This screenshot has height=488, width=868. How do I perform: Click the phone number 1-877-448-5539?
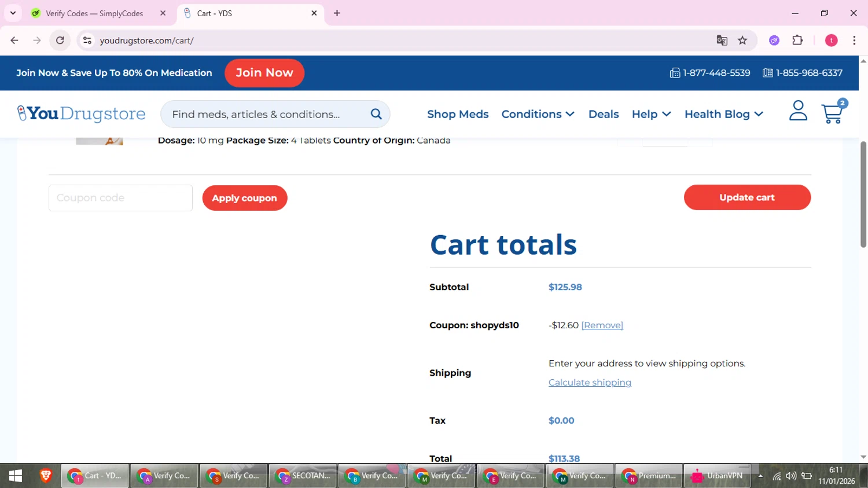(x=710, y=73)
